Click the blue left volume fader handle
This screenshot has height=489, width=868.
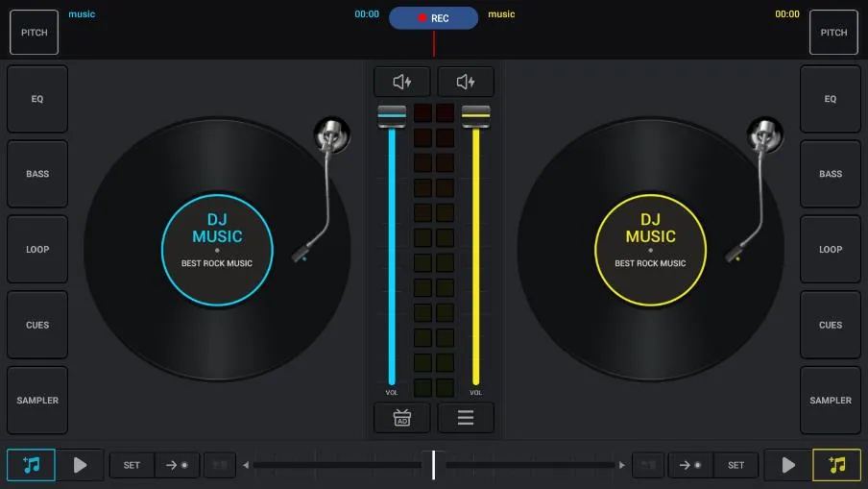[392, 115]
